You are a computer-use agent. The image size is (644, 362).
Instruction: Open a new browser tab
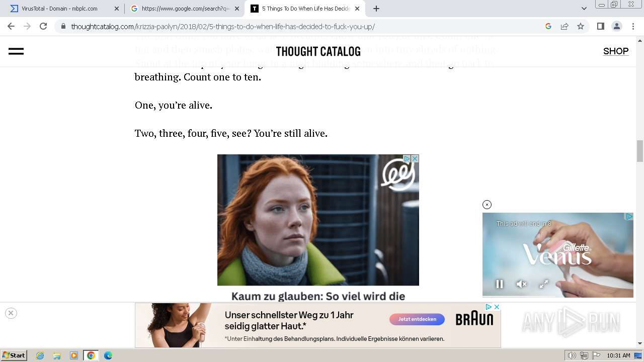pos(376,9)
